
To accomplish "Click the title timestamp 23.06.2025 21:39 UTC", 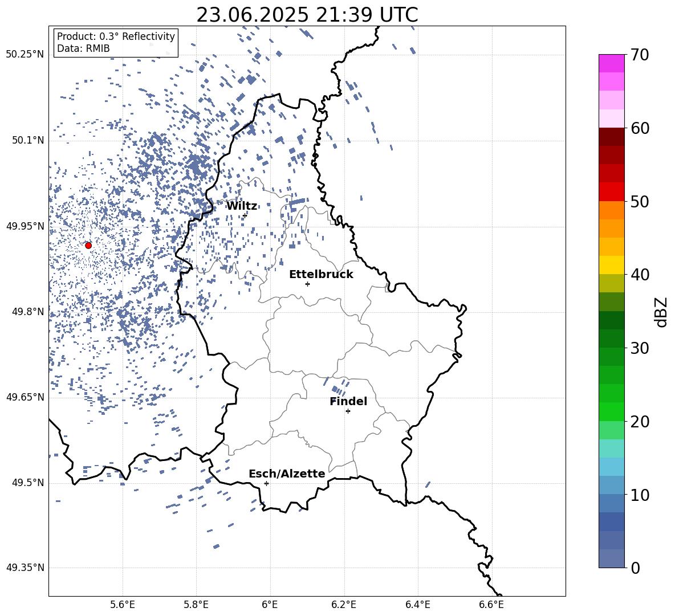I will tap(307, 15).
